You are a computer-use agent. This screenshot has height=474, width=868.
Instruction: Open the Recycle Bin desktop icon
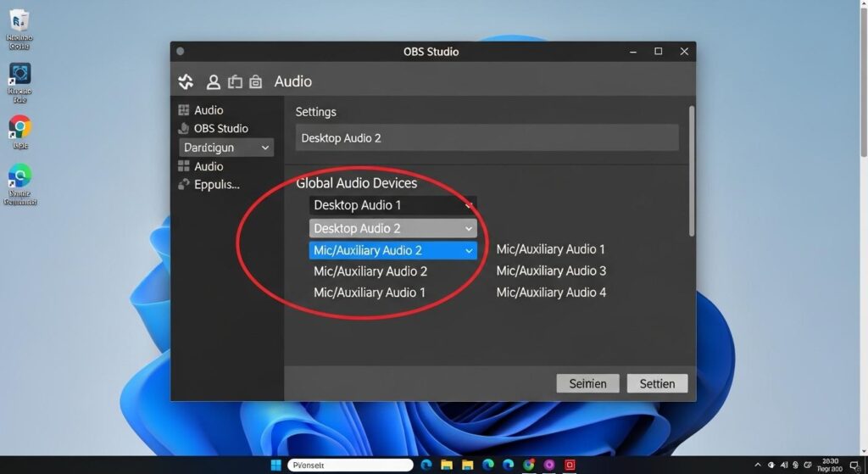tap(19, 29)
